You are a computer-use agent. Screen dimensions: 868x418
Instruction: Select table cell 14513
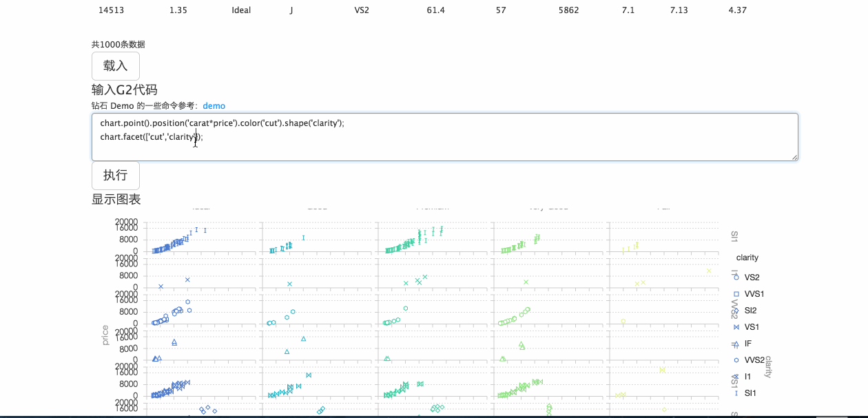112,10
